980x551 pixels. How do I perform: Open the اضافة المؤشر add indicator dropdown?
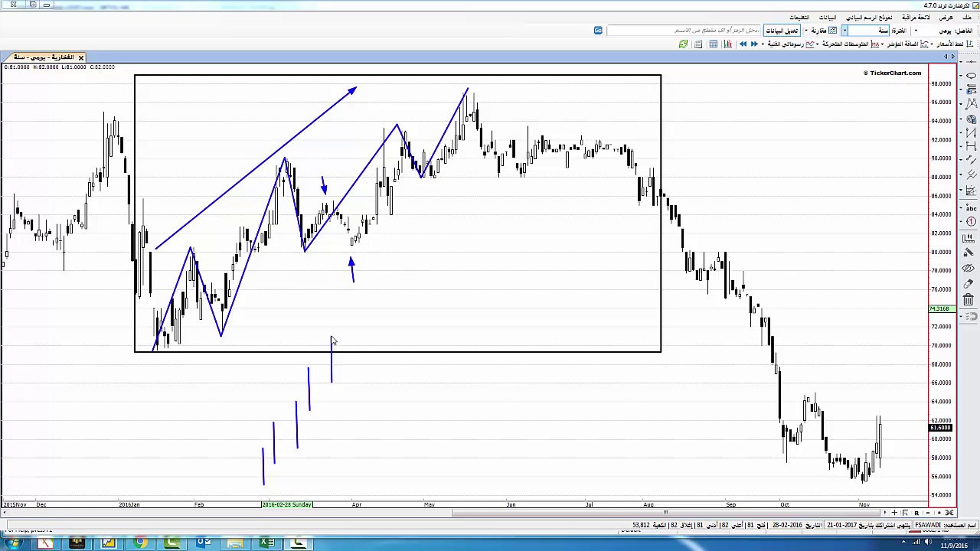tap(905, 44)
